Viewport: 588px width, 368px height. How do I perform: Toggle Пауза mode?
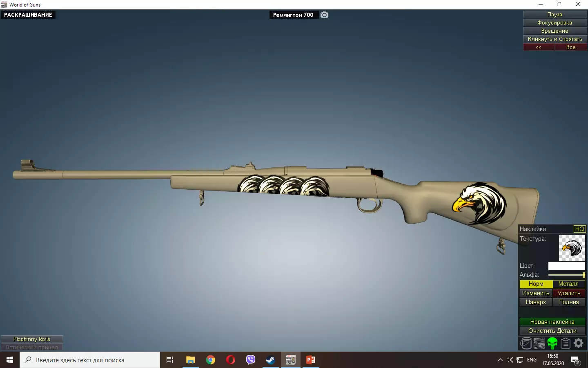pos(555,14)
